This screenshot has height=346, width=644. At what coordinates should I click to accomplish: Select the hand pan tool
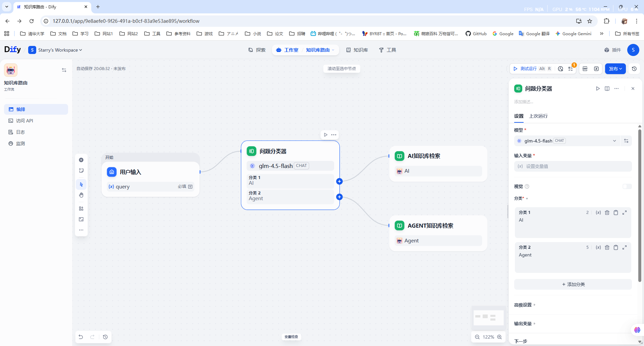(x=81, y=195)
